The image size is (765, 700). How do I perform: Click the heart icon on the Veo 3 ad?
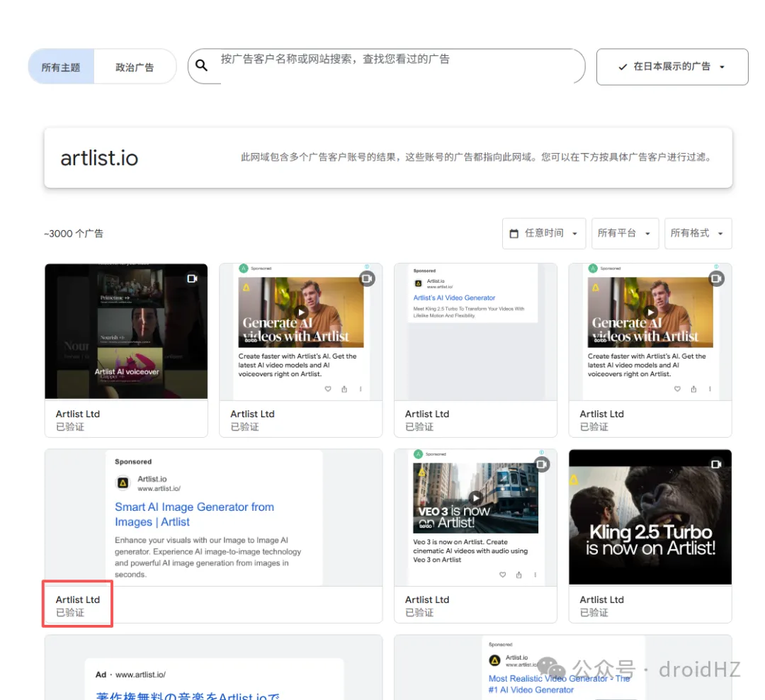(x=503, y=575)
